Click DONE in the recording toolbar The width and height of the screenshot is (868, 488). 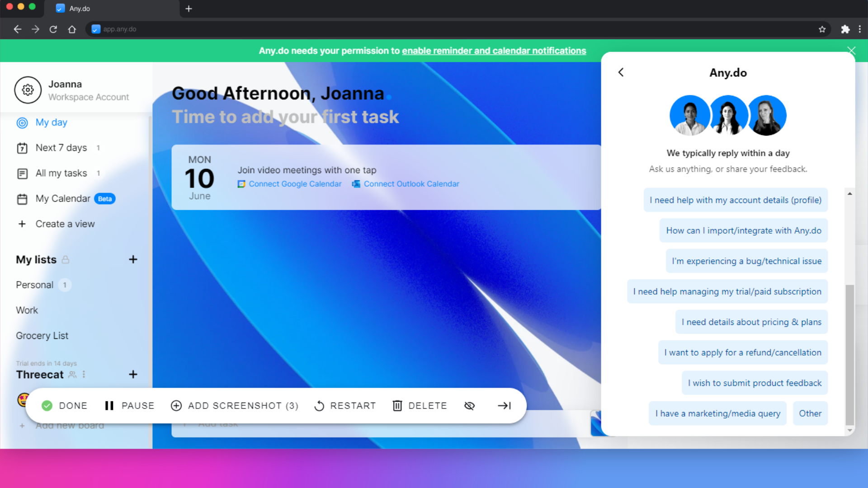(64, 406)
